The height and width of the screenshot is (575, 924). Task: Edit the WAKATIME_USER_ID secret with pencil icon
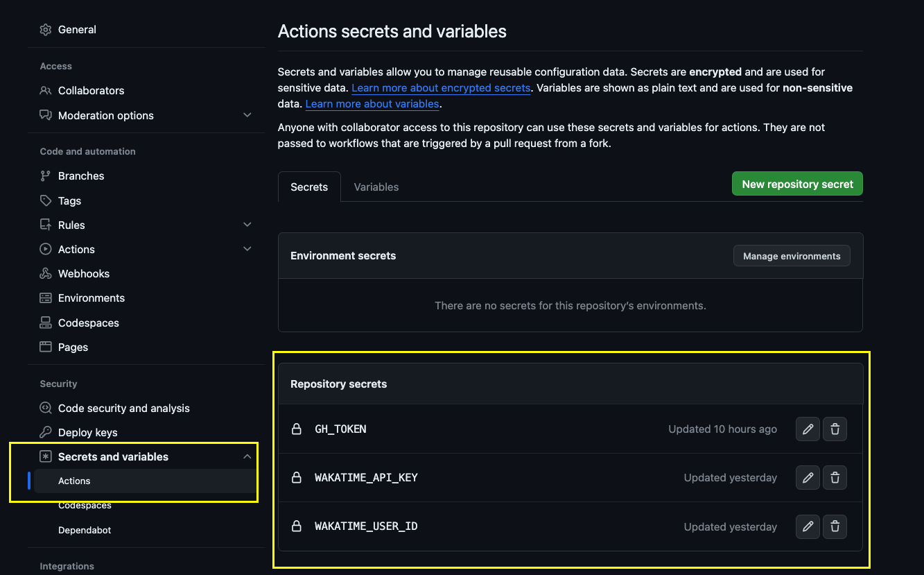coord(808,526)
